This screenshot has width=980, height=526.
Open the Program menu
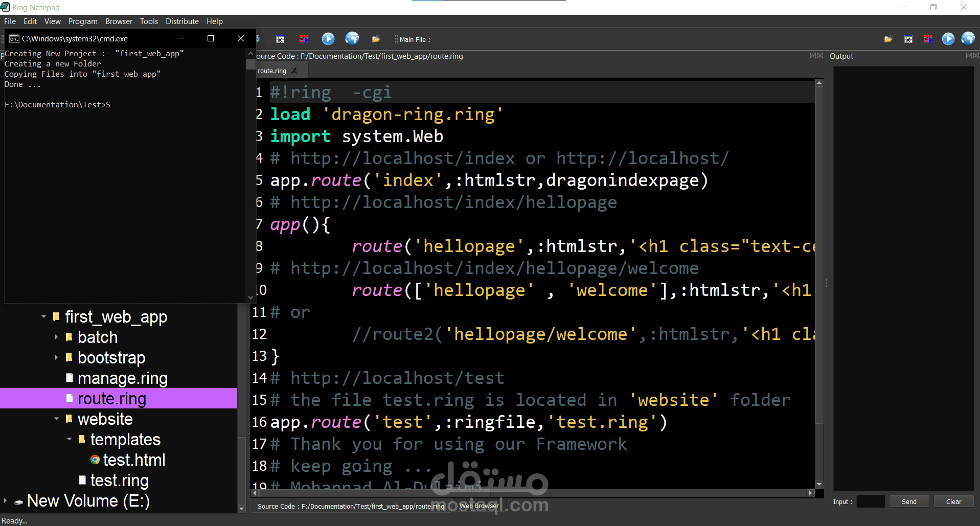coord(83,21)
